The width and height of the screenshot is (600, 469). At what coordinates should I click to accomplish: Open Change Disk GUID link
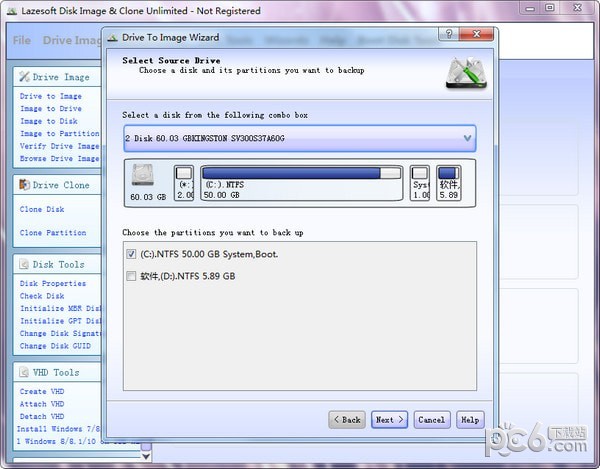tap(55, 346)
